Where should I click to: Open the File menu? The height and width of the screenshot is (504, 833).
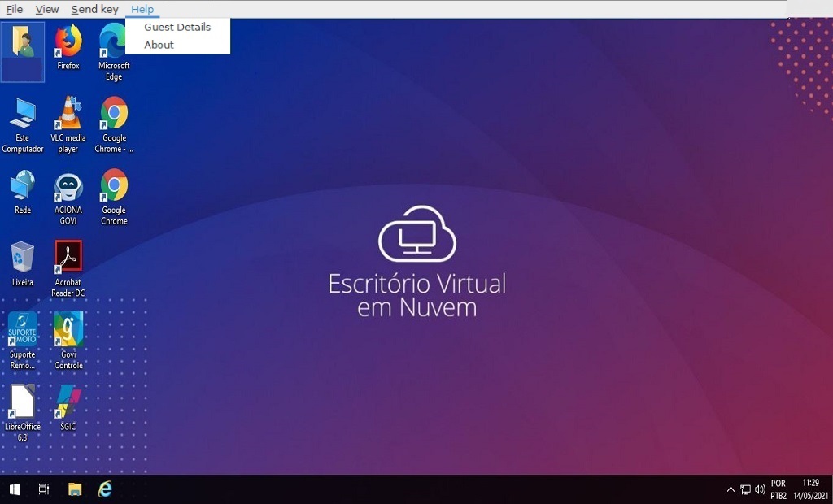click(x=15, y=9)
